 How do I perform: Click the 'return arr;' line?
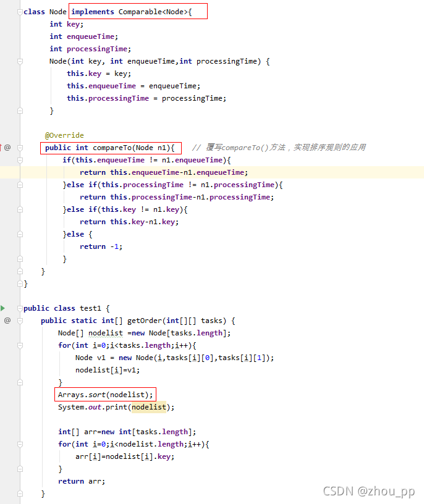click(82, 481)
